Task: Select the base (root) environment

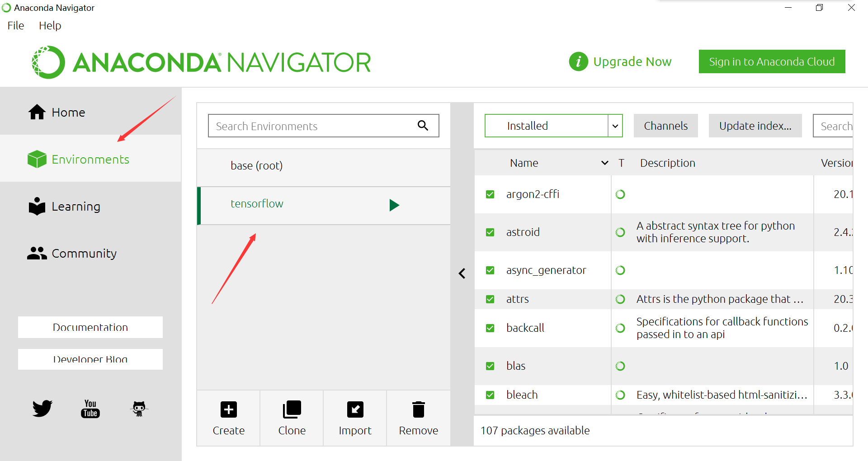Action: click(324, 166)
